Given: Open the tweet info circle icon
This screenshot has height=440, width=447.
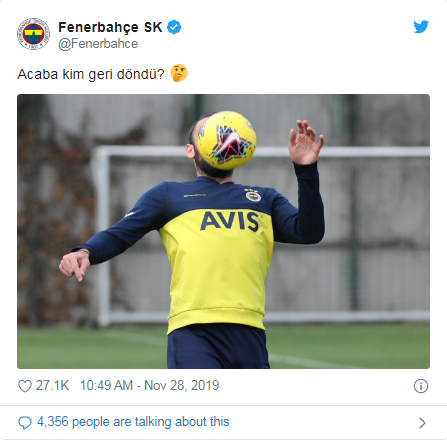Looking at the screenshot, I should 421,386.
